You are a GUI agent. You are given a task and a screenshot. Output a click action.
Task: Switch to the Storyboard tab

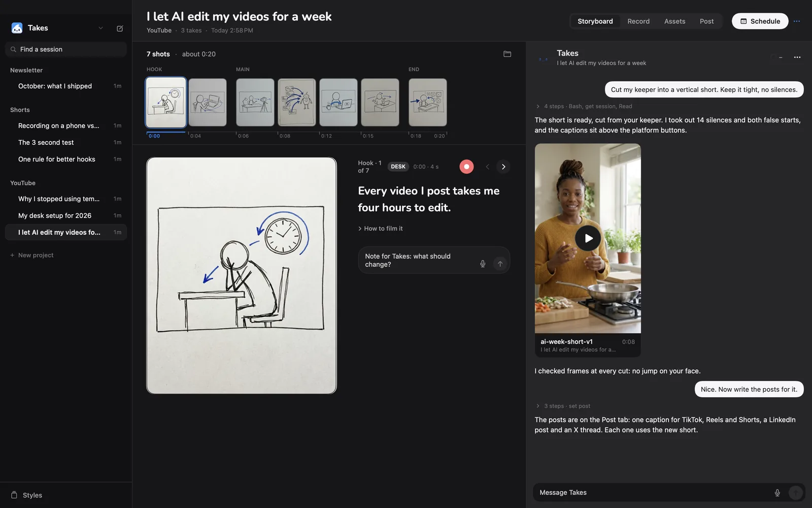(595, 21)
